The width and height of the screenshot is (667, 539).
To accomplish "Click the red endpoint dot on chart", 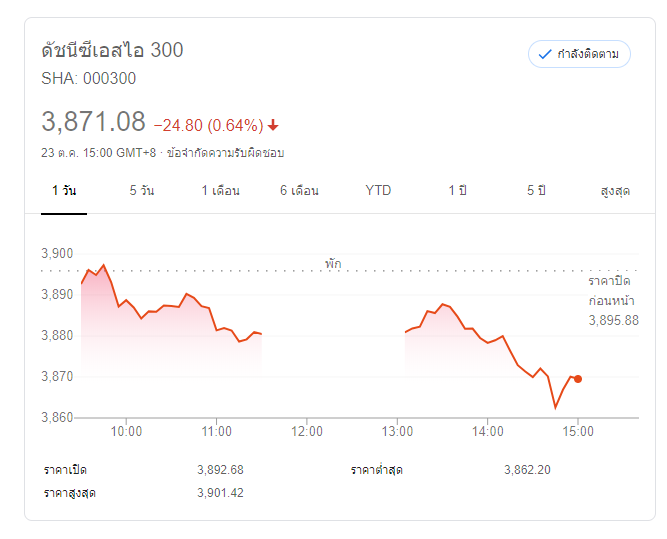I will 578,379.
